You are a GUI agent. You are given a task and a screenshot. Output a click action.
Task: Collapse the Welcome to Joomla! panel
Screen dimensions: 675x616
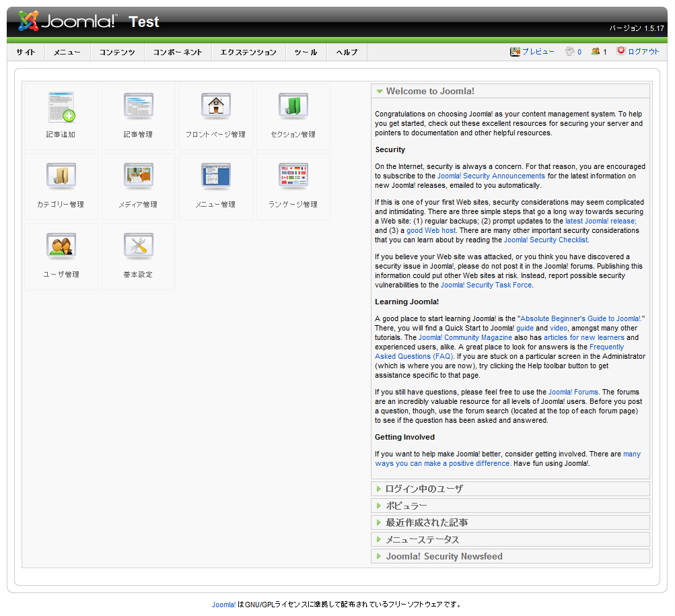pyautogui.click(x=510, y=91)
